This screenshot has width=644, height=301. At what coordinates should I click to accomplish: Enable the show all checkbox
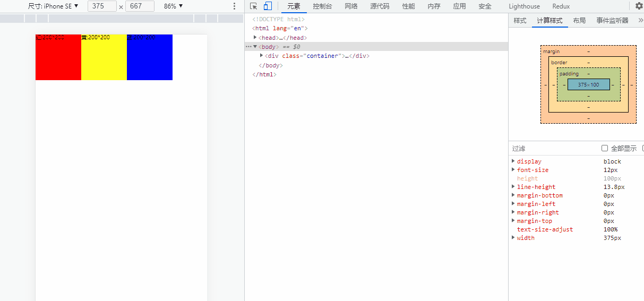(605, 148)
